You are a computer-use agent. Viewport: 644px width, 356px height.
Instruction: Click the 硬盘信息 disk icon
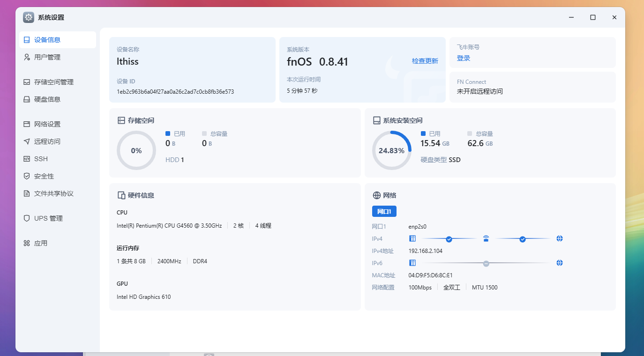click(27, 99)
